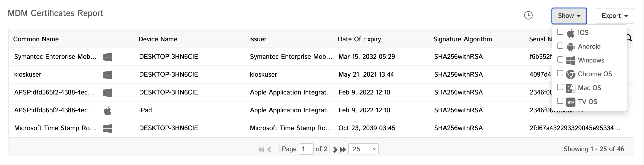
Task: Sort by Date Of Expiry column header
Action: (359, 39)
